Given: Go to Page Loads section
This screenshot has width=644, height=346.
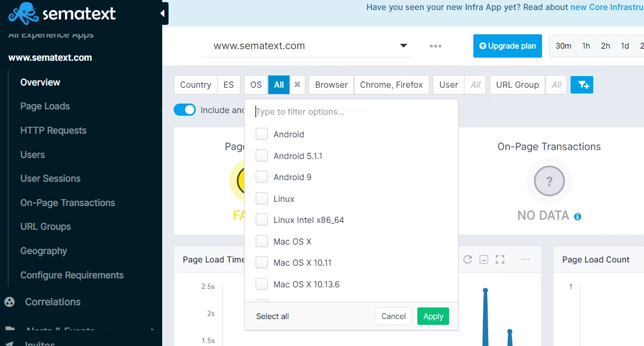Looking at the screenshot, I should pyautogui.click(x=45, y=106).
